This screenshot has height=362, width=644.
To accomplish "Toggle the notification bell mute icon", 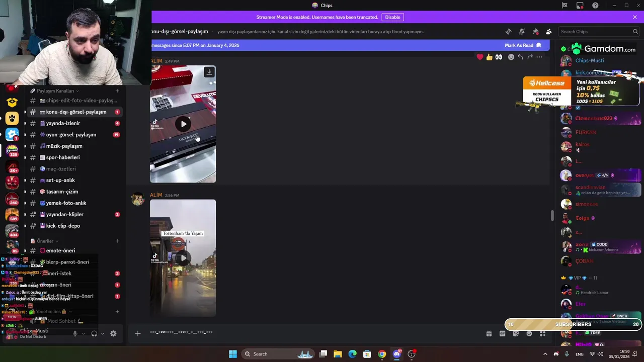I will [x=522, y=31].
